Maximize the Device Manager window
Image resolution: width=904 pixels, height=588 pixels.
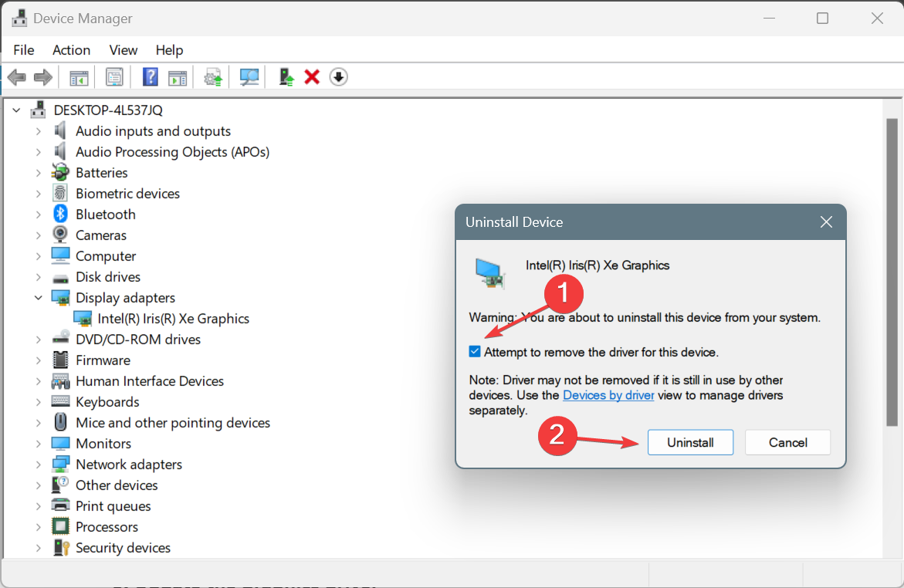(x=823, y=19)
